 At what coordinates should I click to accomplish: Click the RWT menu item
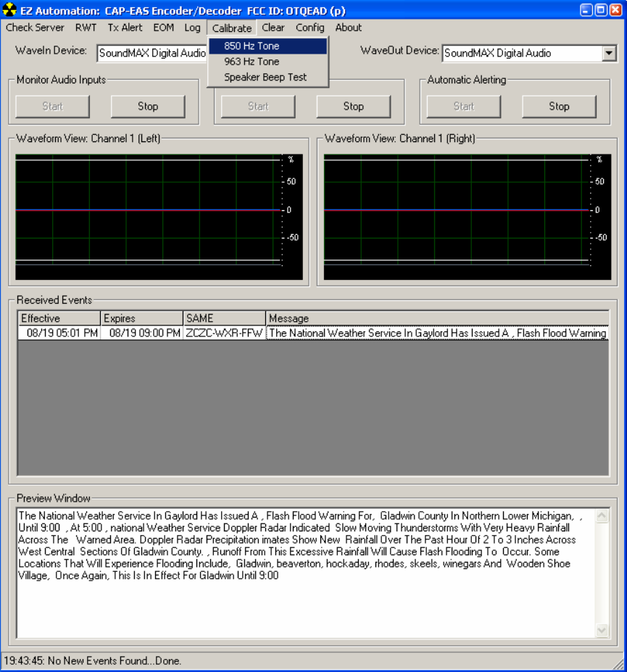[86, 28]
